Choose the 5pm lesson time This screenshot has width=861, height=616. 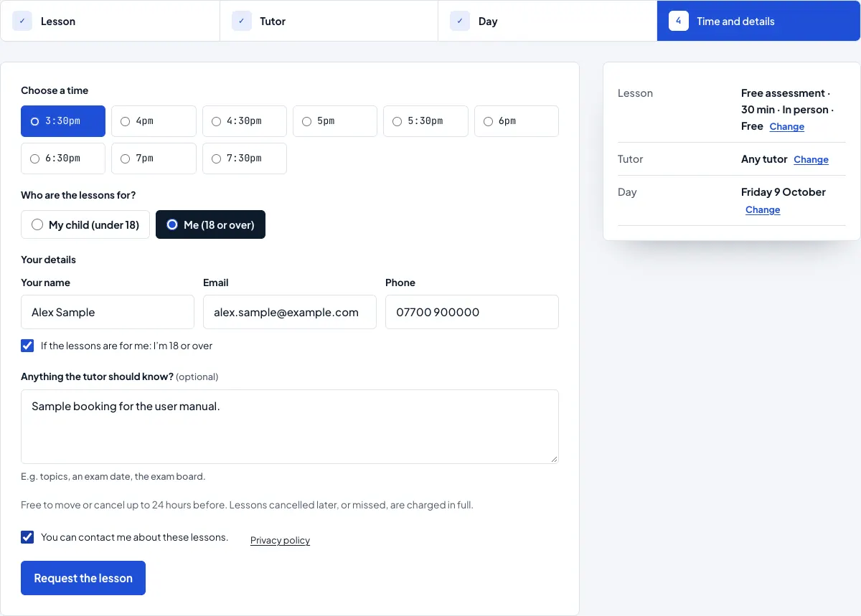pos(335,121)
